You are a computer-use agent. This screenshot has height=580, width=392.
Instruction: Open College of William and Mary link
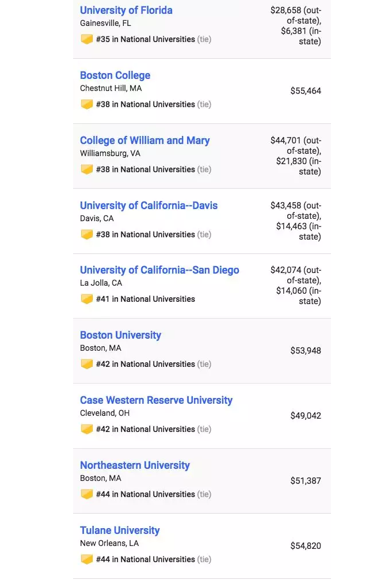[x=144, y=141]
